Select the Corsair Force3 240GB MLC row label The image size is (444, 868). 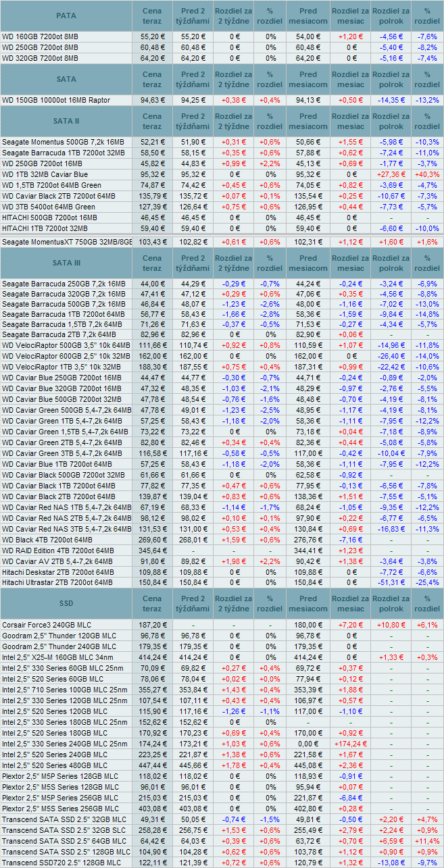(x=47, y=625)
